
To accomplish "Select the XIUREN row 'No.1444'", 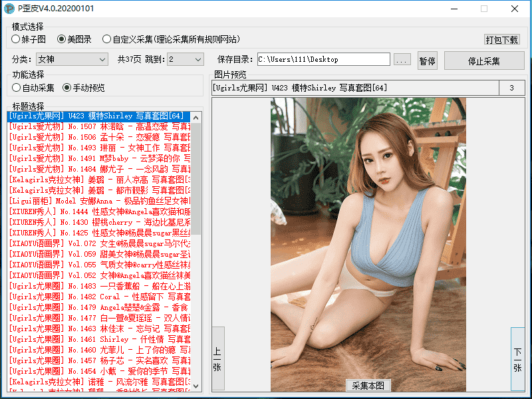I will click(x=98, y=211).
